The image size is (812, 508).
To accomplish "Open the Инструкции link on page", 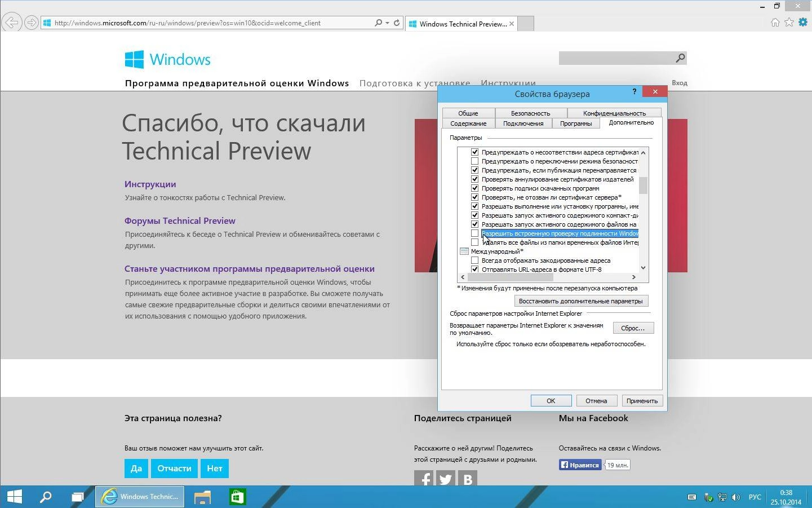I will click(150, 184).
